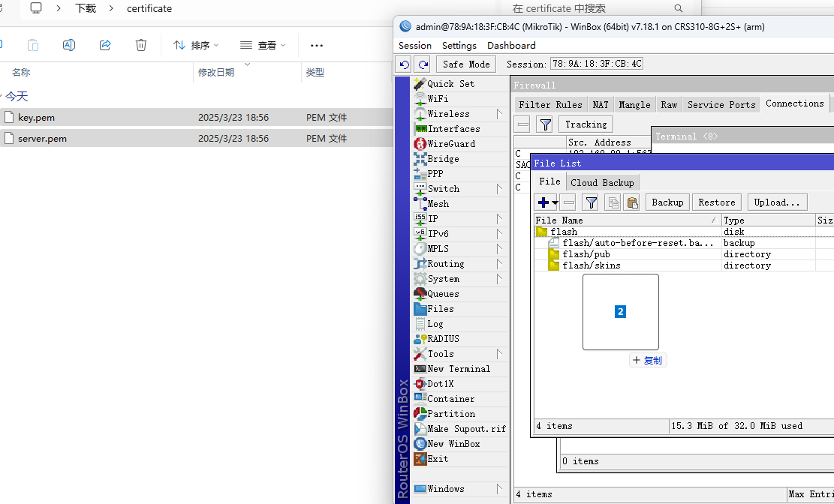Click the filter funnel in File List
Viewport: 834px width, 504px height.
point(591,202)
